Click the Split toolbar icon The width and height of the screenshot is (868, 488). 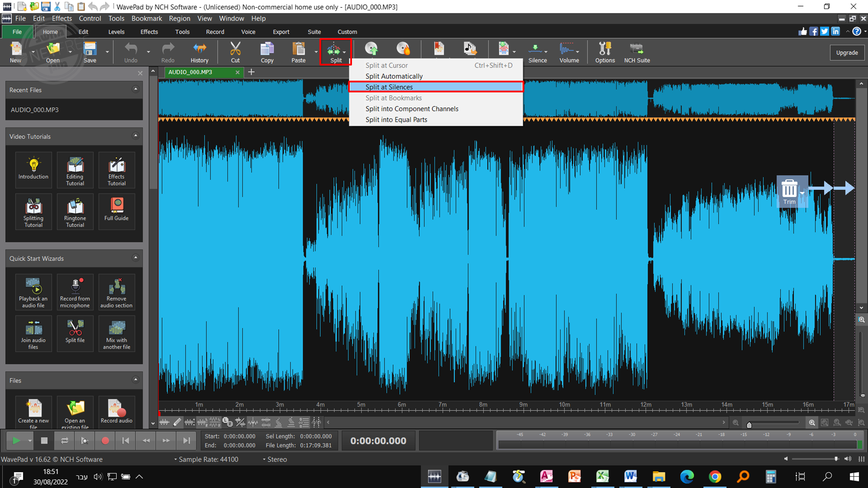pos(334,52)
